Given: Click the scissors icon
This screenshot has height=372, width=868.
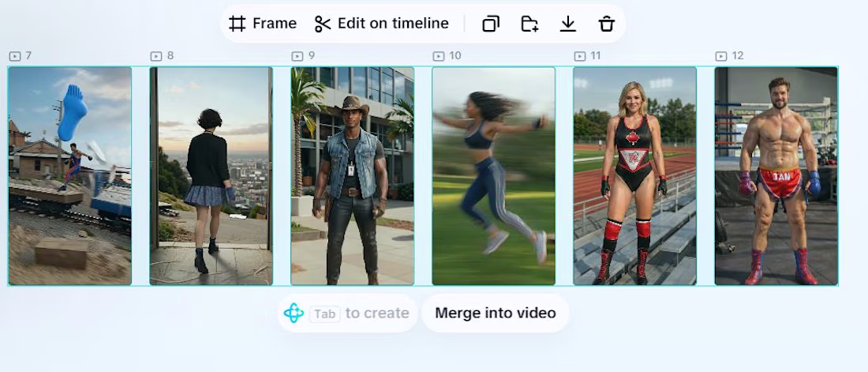Looking at the screenshot, I should 323,24.
